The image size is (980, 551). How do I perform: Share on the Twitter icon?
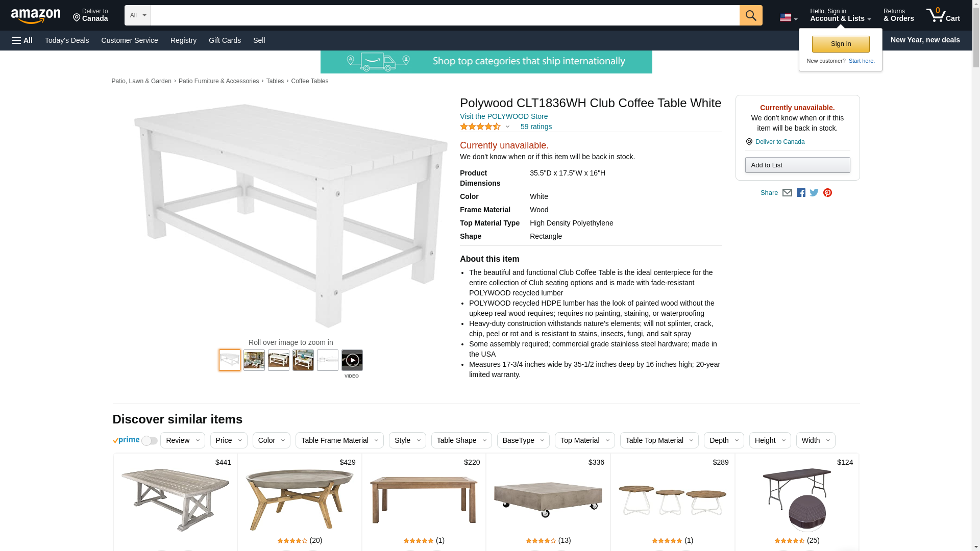[x=814, y=193]
